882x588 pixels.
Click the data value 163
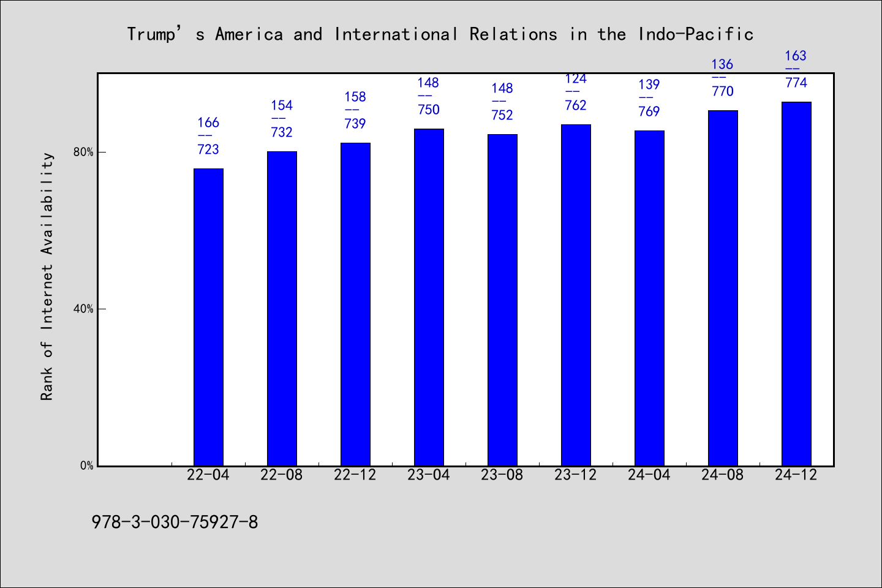click(x=796, y=56)
